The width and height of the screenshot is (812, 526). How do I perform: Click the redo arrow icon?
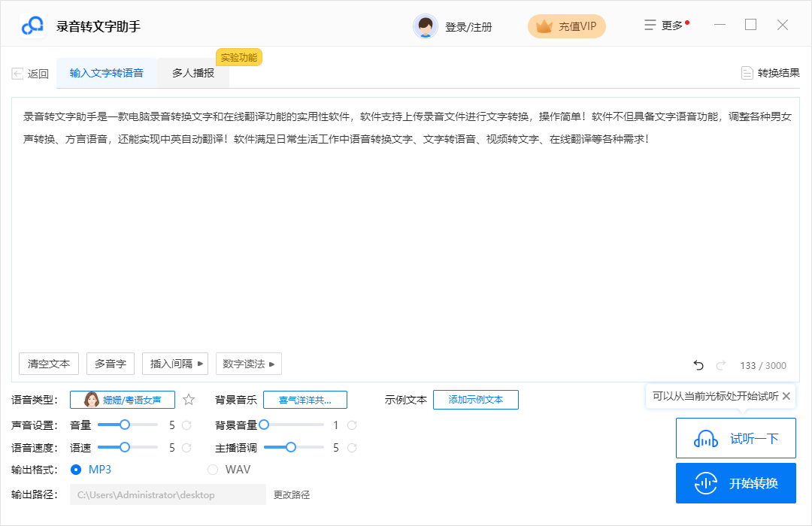click(x=721, y=365)
